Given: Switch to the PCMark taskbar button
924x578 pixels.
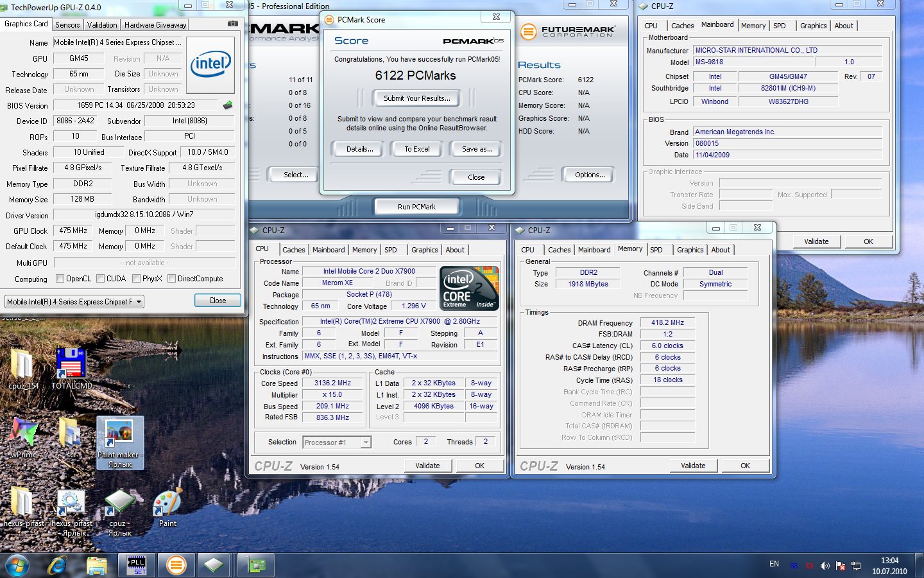Looking at the screenshot, I should 175,565.
